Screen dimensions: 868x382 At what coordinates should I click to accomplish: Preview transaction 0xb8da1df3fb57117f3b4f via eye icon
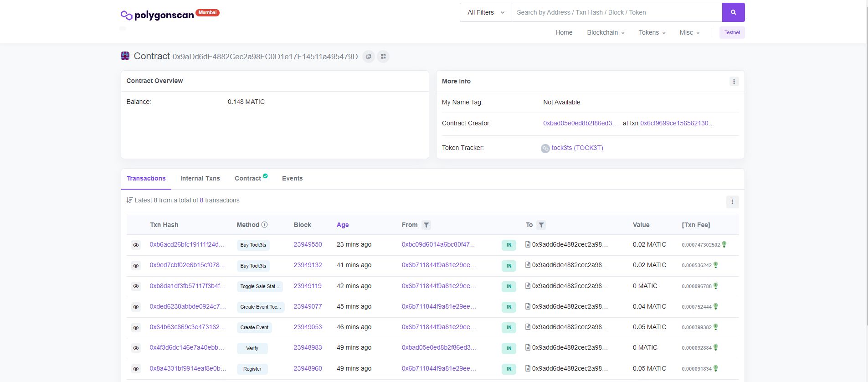pos(136,286)
